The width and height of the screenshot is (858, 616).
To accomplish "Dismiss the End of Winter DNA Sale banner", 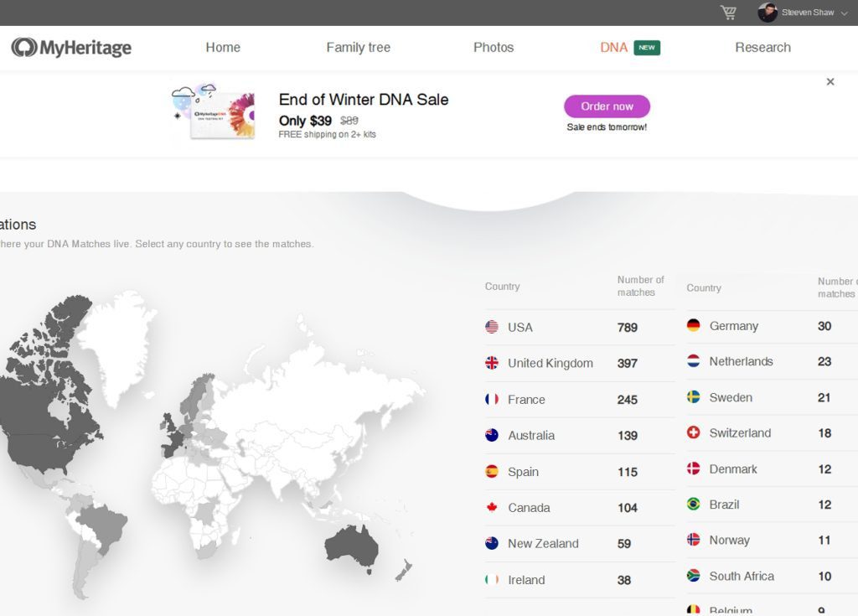I will pos(830,82).
